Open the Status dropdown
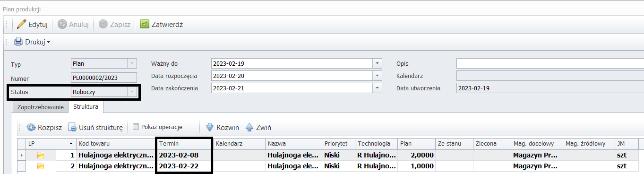Screen dimensions: 644x174 point(132,92)
